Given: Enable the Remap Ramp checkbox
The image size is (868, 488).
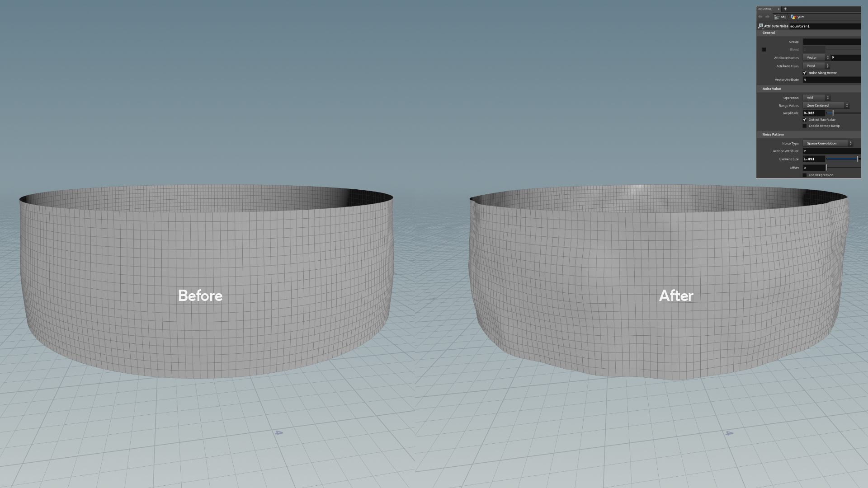Looking at the screenshot, I should tap(805, 126).
